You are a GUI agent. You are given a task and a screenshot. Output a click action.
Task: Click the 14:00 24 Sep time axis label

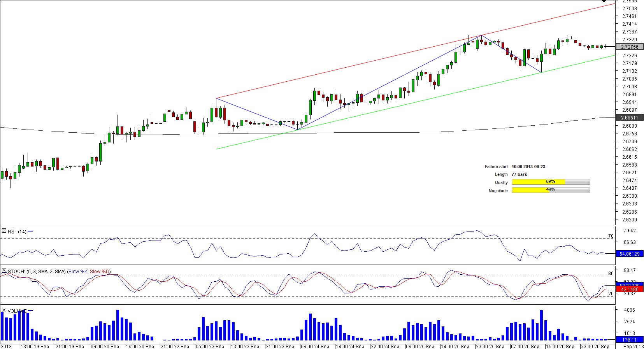point(350,346)
